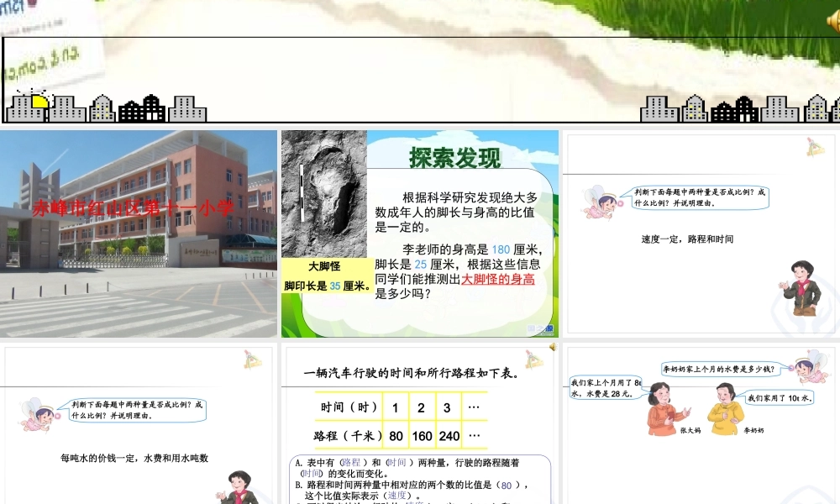Click the red-scarf boy on the 每吨水的价钱 slide
This screenshot has height=504, width=840.
coord(235,487)
